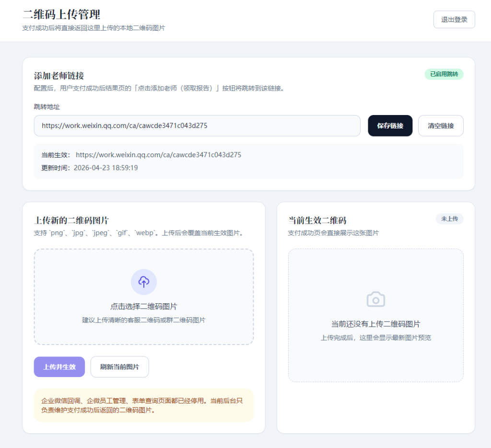Click the 退出登录 button
The width and height of the screenshot is (491, 448).
coord(454,20)
